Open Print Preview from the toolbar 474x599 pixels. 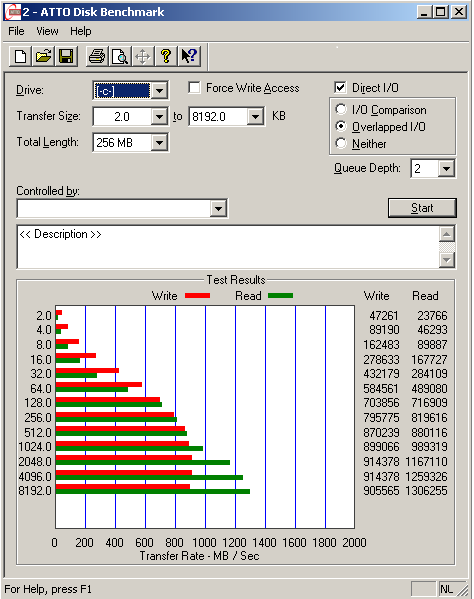pos(120,57)
